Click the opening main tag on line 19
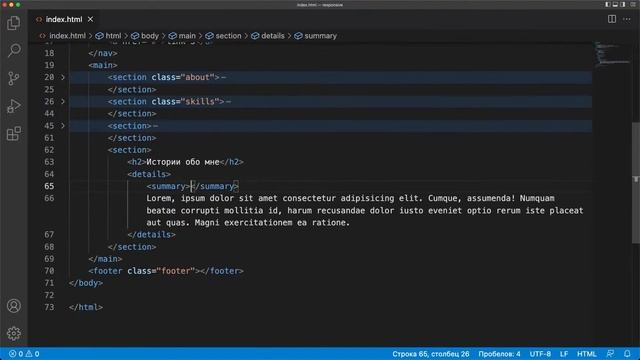Viewport: 640px width, 360px height. tap(103, 65)
